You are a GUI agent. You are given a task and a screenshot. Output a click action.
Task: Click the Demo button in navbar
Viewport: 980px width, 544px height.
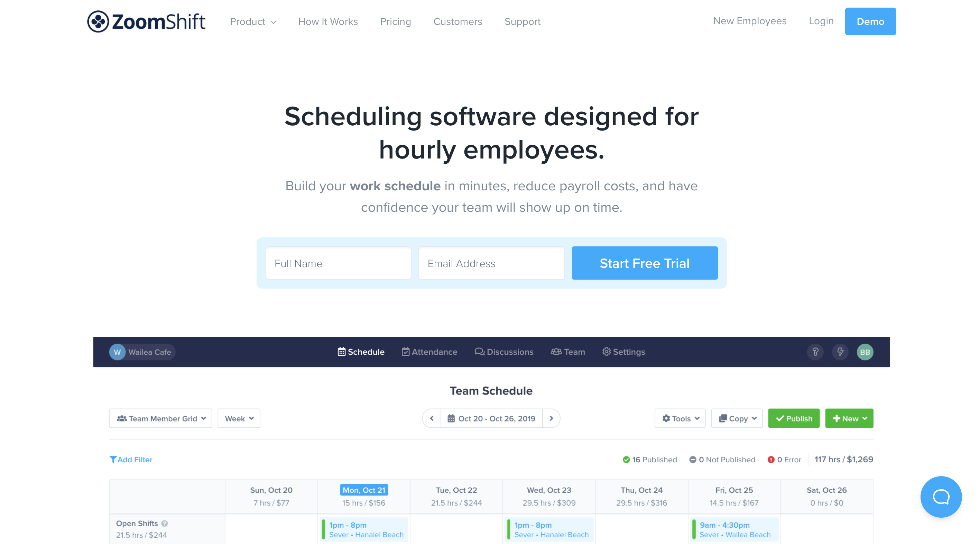(870, 21)
